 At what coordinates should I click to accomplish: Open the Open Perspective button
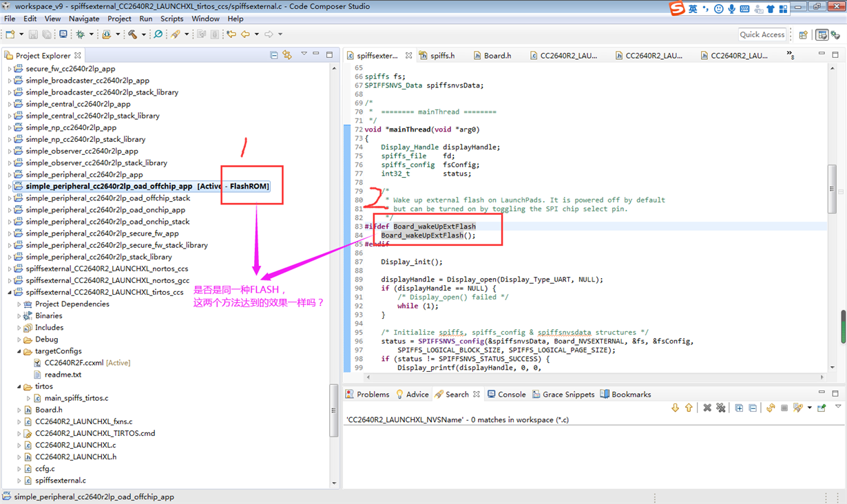[804, 34]
